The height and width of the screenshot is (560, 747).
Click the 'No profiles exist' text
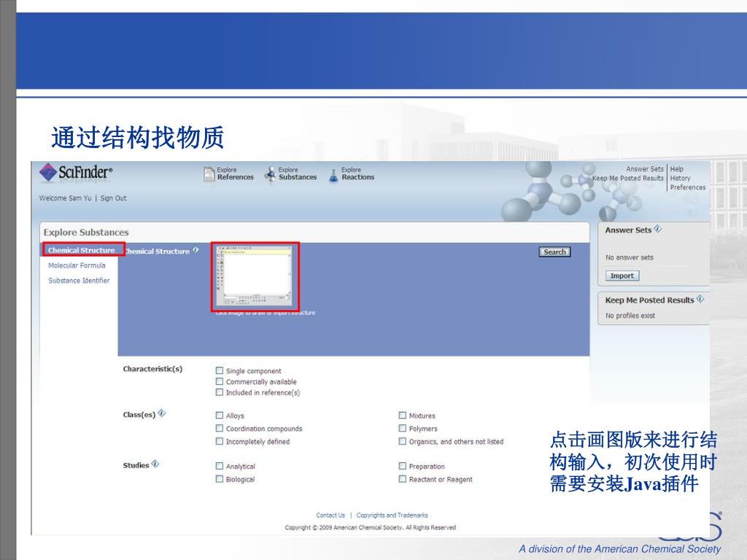(x=630, y=316)
